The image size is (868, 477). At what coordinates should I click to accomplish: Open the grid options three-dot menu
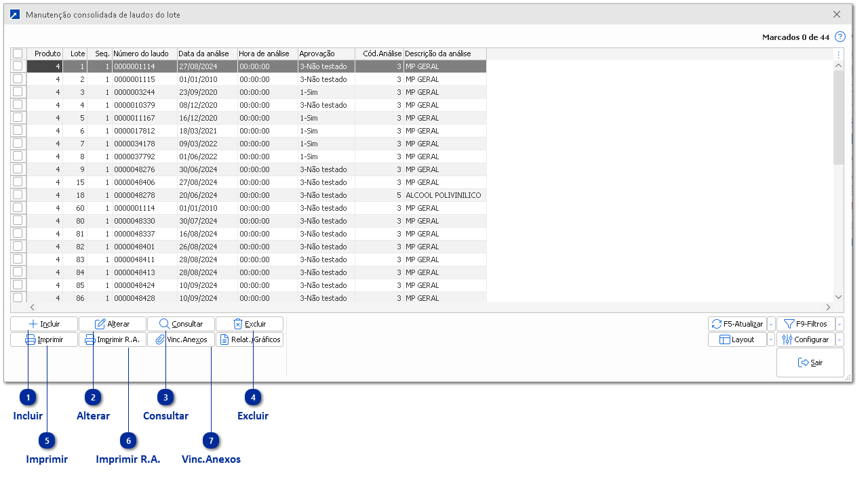[x=838, y=55]
